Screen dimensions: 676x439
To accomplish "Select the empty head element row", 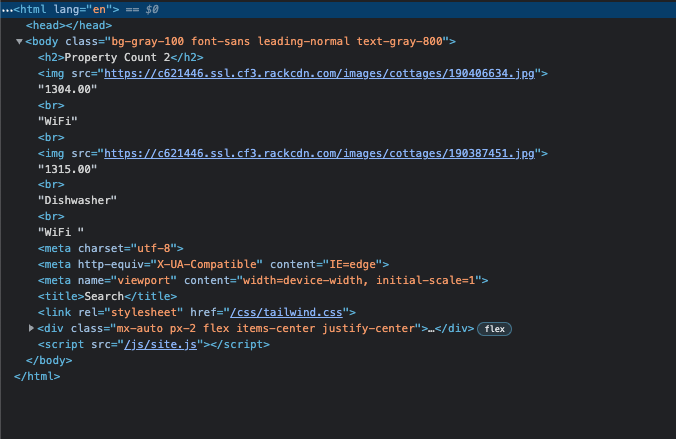I will [x=338, y=25].
